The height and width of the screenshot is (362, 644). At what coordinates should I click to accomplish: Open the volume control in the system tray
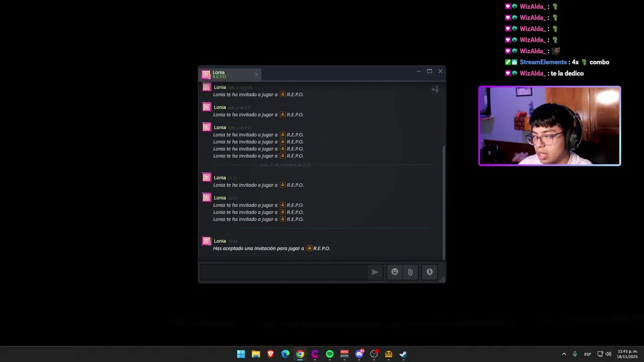[x=608, y=354]
